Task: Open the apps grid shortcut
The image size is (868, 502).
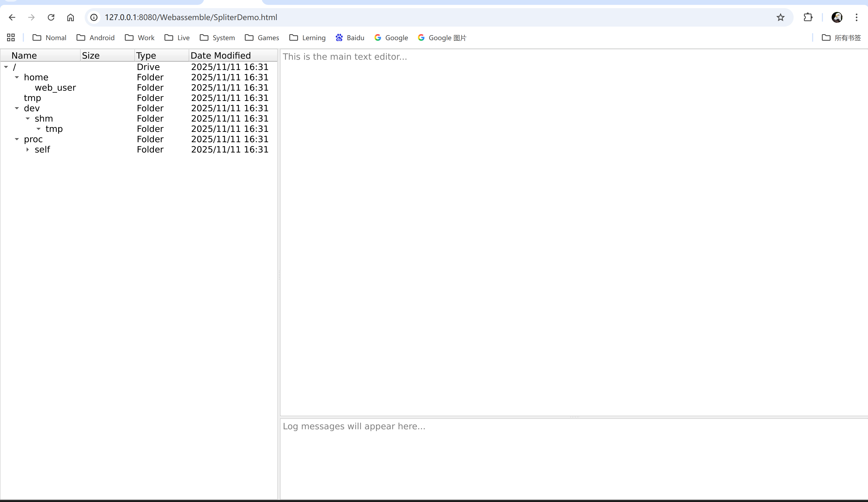Action: pyautogui.click(x=11, y=37)
